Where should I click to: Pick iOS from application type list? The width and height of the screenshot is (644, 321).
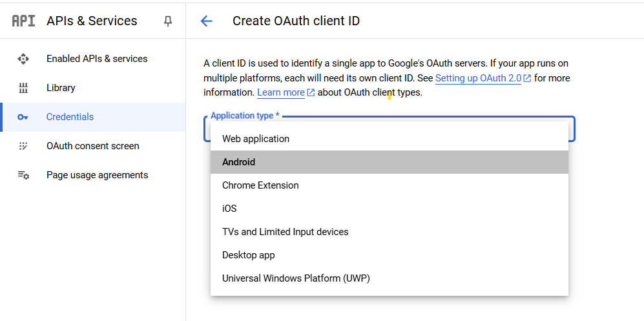229,209
